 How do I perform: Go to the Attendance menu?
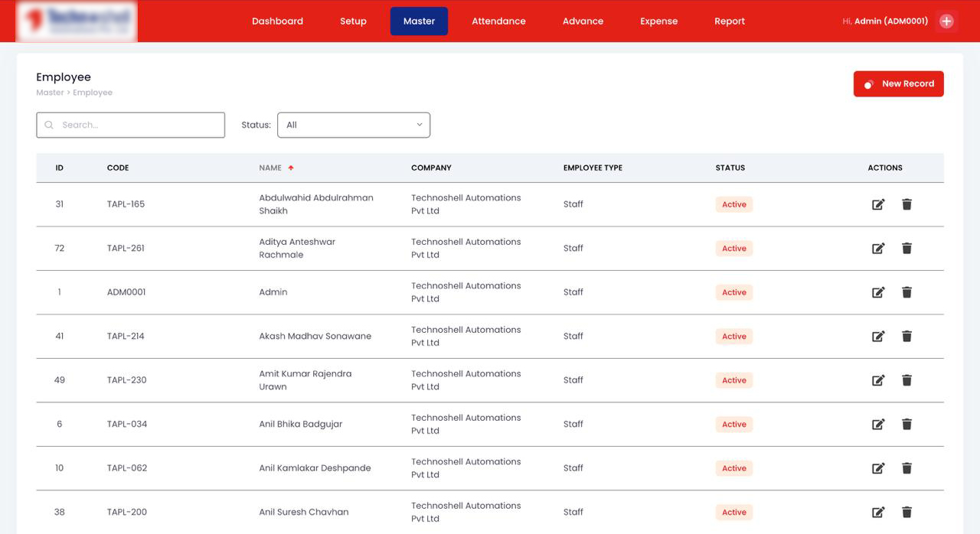[498, 21]
